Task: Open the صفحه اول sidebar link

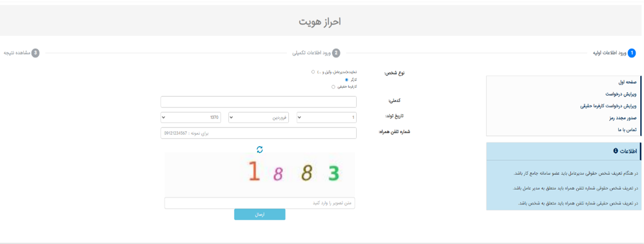Action: (628, 82)
